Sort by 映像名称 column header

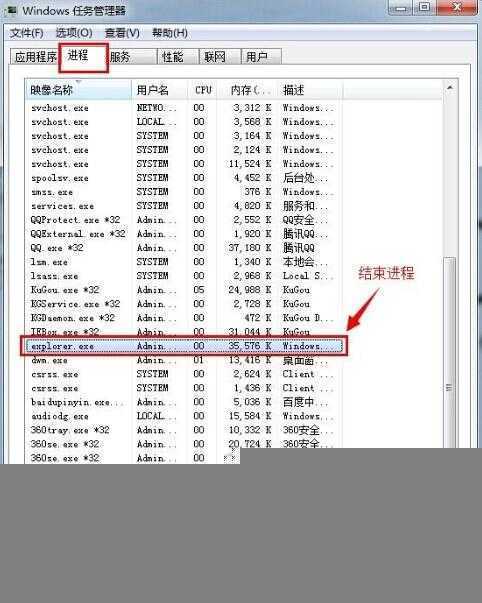78,90
